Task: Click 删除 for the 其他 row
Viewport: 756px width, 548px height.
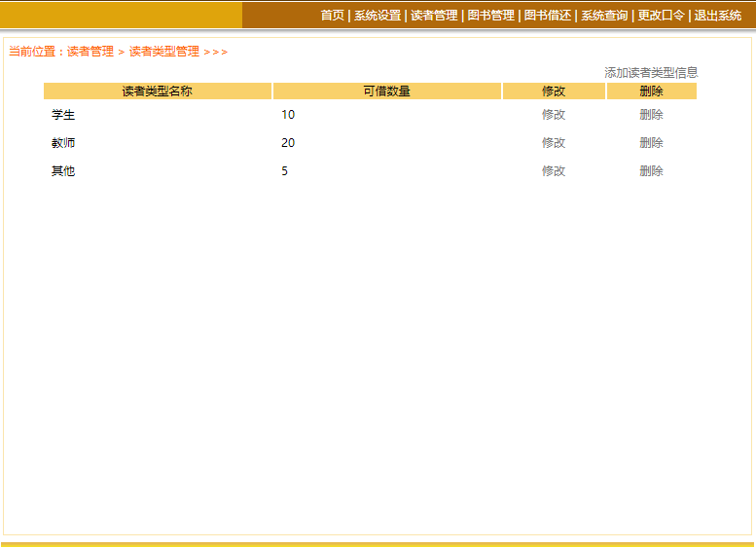Action: (651, 171)
